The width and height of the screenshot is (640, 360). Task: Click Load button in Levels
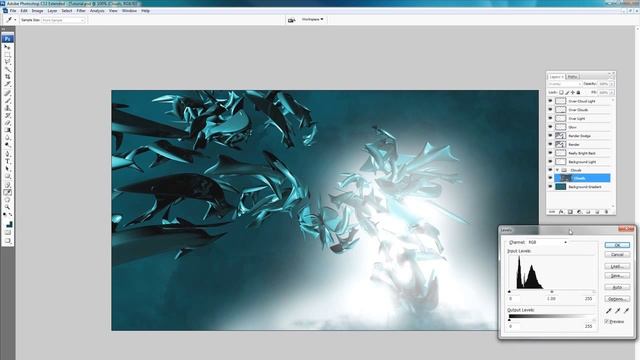click(617, 266)
